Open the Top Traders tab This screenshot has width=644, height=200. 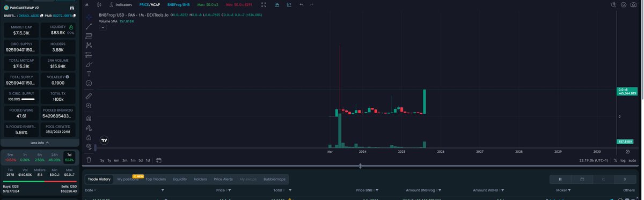point(156,179)
